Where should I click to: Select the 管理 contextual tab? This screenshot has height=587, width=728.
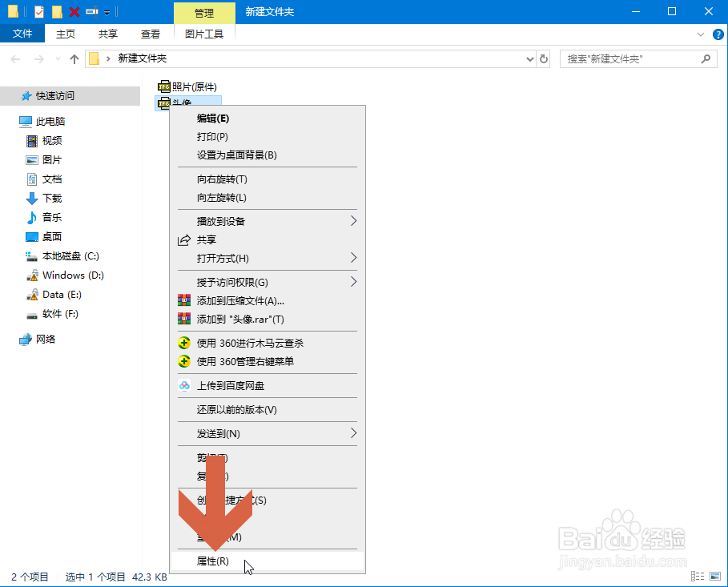pos(204,13)
